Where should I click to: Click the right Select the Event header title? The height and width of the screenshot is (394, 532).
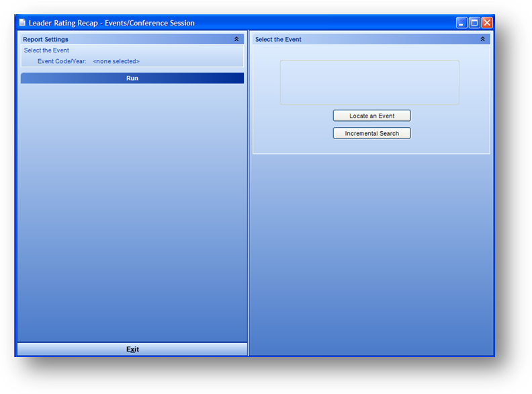[278, 40]
